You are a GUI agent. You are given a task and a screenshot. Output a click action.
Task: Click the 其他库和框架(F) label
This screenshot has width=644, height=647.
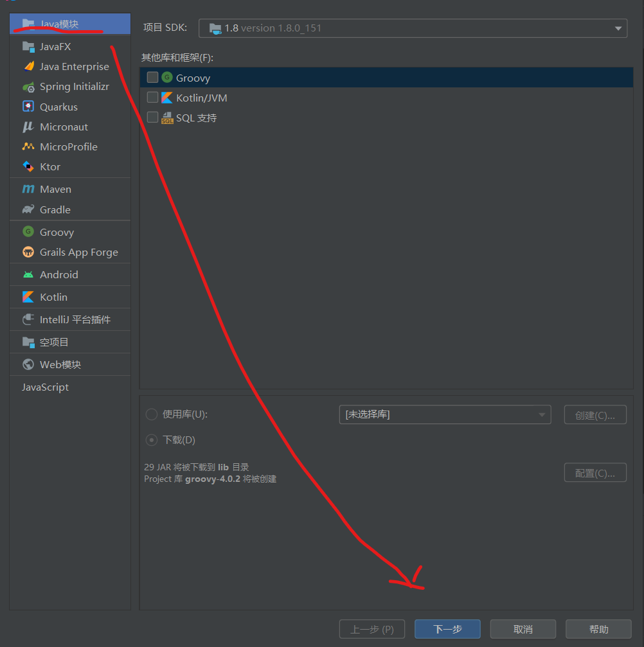[x=177, y=57]
